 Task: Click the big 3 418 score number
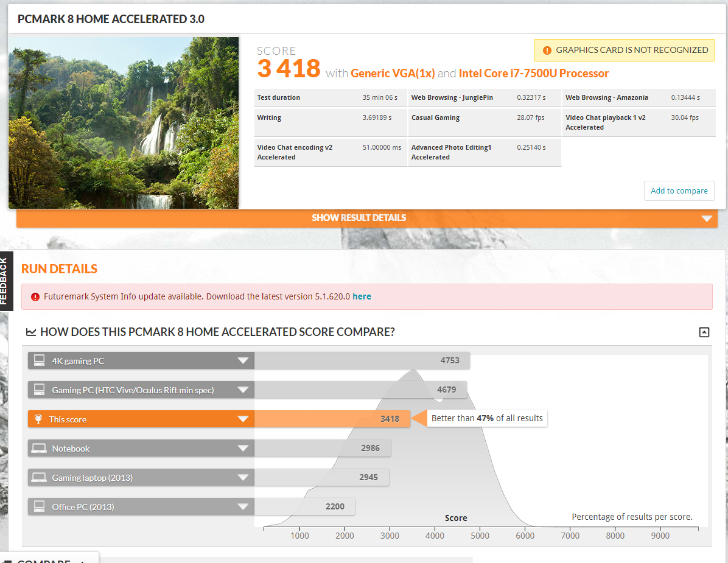(289, 69)
